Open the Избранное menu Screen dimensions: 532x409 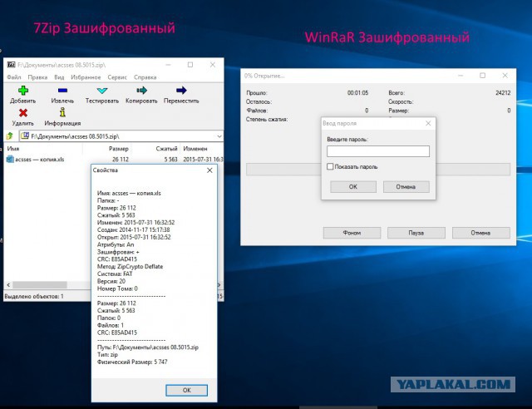86,77
